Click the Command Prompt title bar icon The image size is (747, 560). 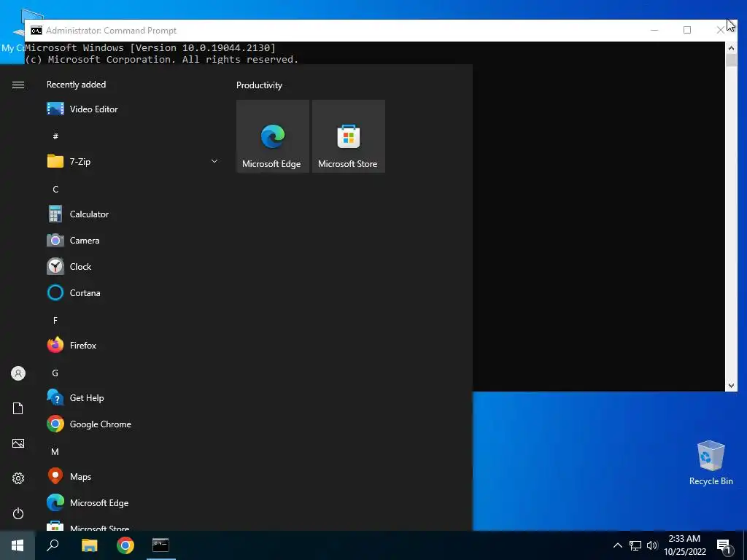click(36, 31)
